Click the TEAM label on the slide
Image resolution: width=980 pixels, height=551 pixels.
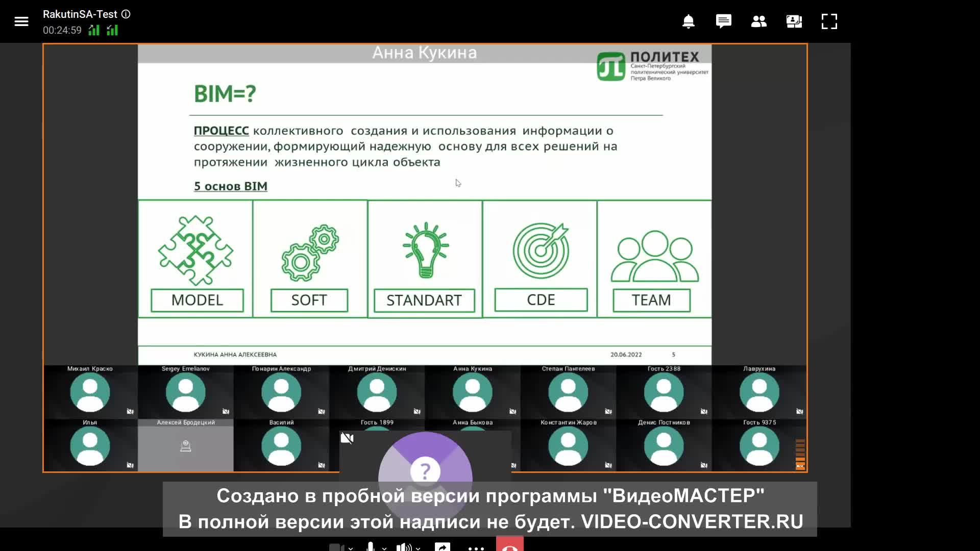click(x=651, y=300)
